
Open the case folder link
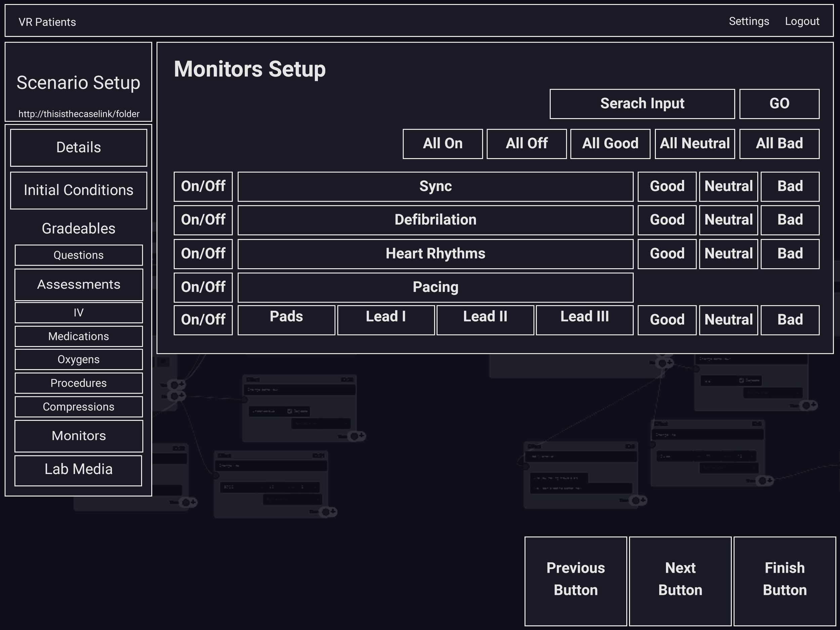click(x=79, y=114)
